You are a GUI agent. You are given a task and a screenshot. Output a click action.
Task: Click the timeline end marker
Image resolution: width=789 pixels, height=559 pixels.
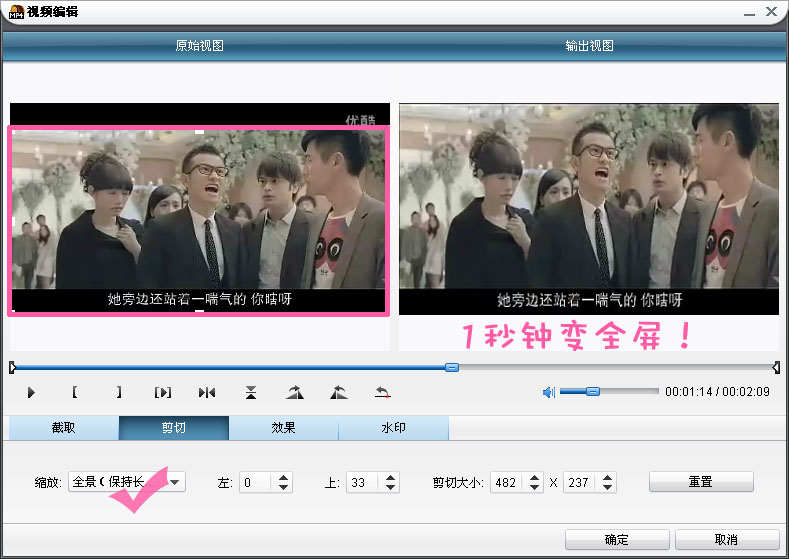[776, 368]
